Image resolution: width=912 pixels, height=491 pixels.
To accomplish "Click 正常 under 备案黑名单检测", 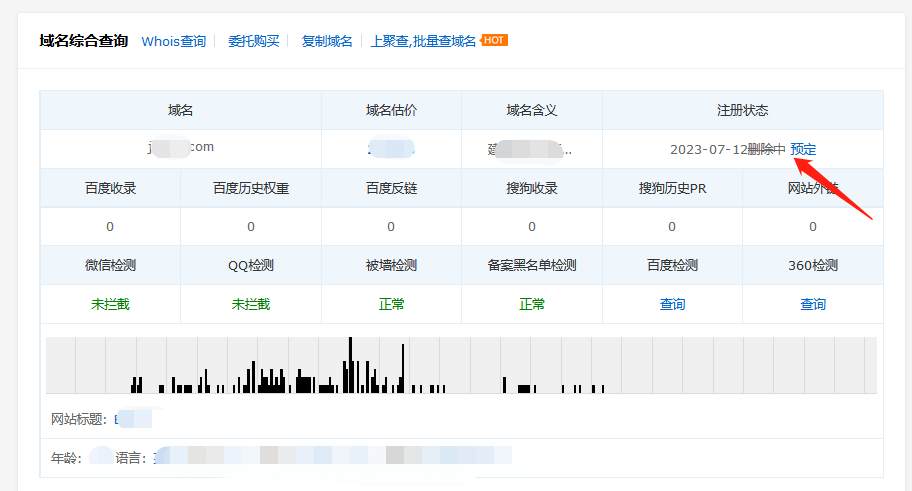I will (x=532, y=304).
